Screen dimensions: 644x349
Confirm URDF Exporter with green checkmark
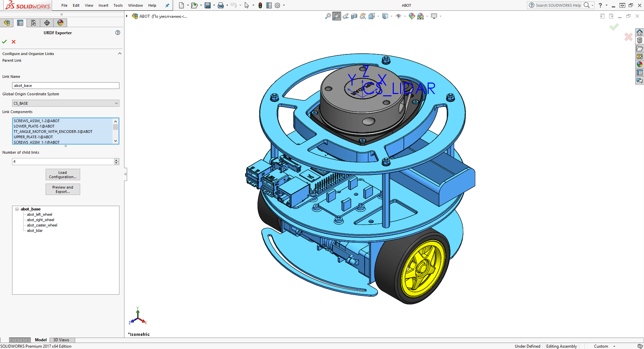click(4, 42)
